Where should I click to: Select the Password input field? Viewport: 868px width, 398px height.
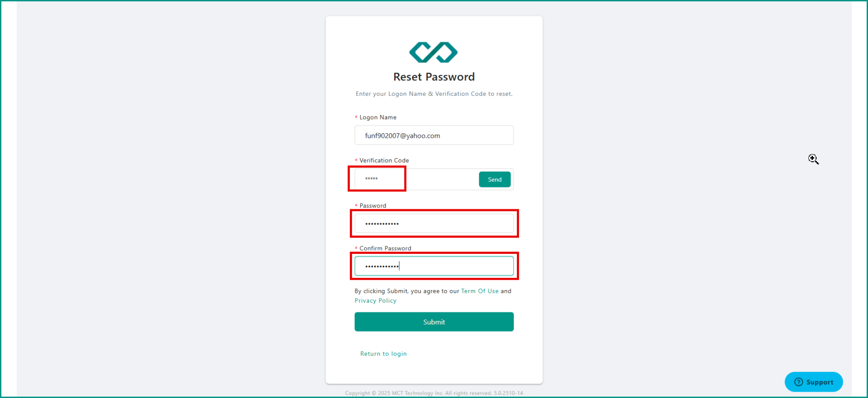(434, 224)
